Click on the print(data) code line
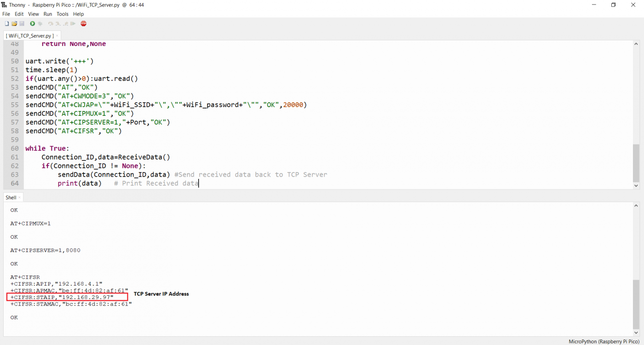Viewport: 644px width, 345px height. (x=79, y=184)
